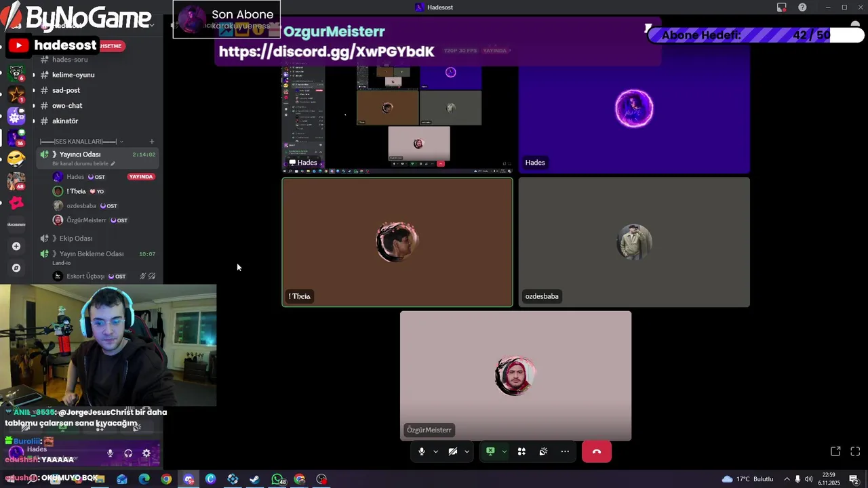Open weather widget 17°C Bulutlu
Image resolution: width=868 pixels, height=488 pixels.
(747, 479)
